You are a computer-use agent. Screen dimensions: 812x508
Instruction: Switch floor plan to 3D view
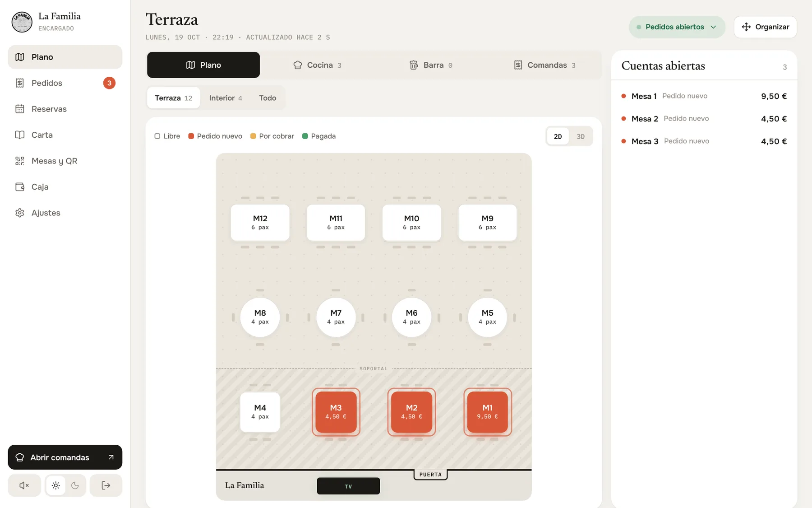click(x=581, y=136)
